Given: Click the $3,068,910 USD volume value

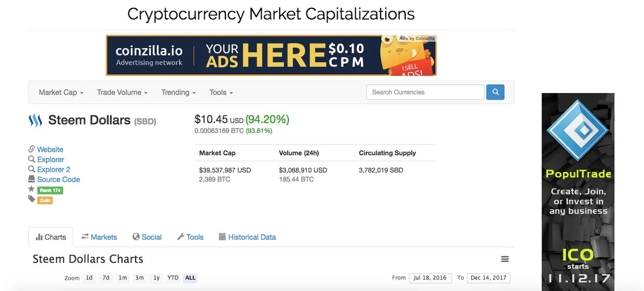Looking at the screenshot, I should tap(303, 170).
